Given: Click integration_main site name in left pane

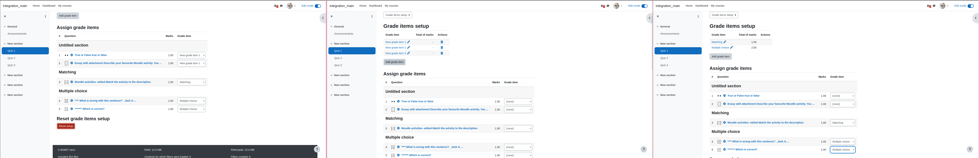Looking at the screenshot, I should (x=15, y=6).
